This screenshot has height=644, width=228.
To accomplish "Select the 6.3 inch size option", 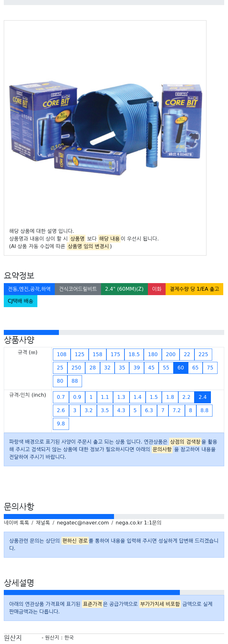I will coord(149,411).
